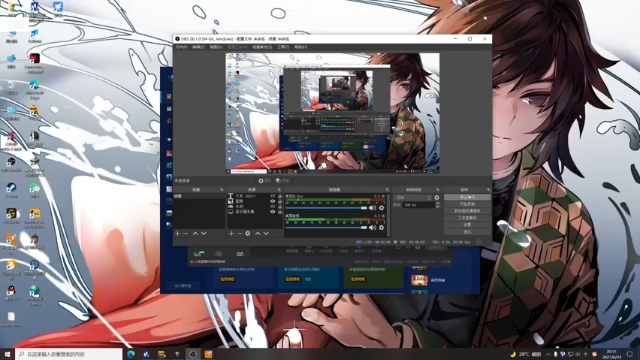Screen dimensions: 640x360
Task: Open the Tools menu in OBS
Action: pyautogui.click(x=283, y=47)
